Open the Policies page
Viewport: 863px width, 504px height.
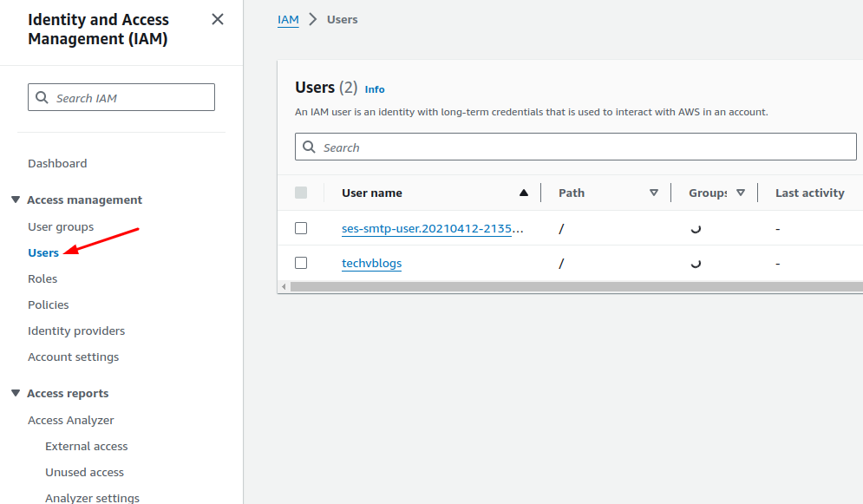point(48,304)
